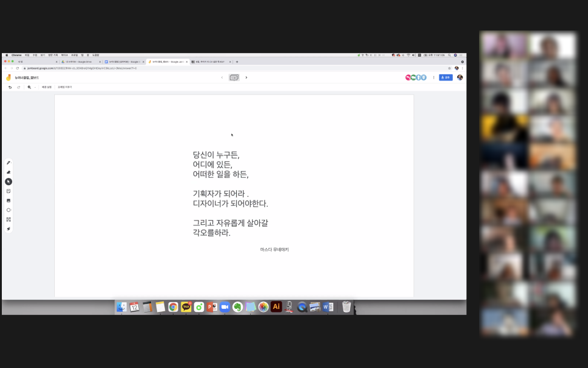Screen dimensions: 588x368
Task: Click the Clear frame button
Action: pyautogui.click(x=65, y=87)
